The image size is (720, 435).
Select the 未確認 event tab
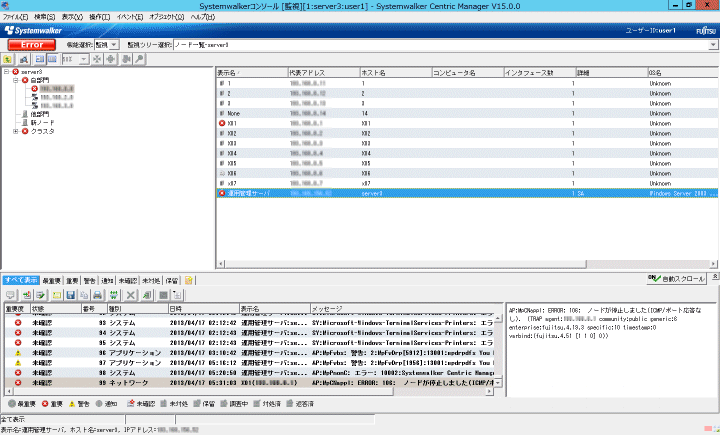click(128, 281)
